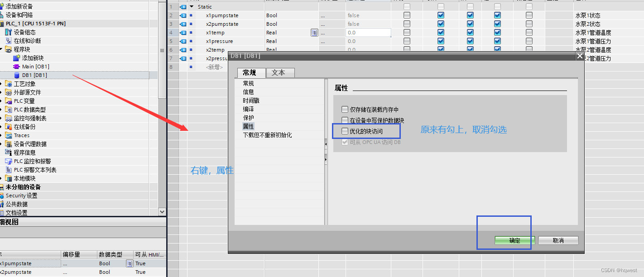This screenshot has height=277, width=644.
Task: Click the Main [OB1] block icon
Action: [17, 67]
